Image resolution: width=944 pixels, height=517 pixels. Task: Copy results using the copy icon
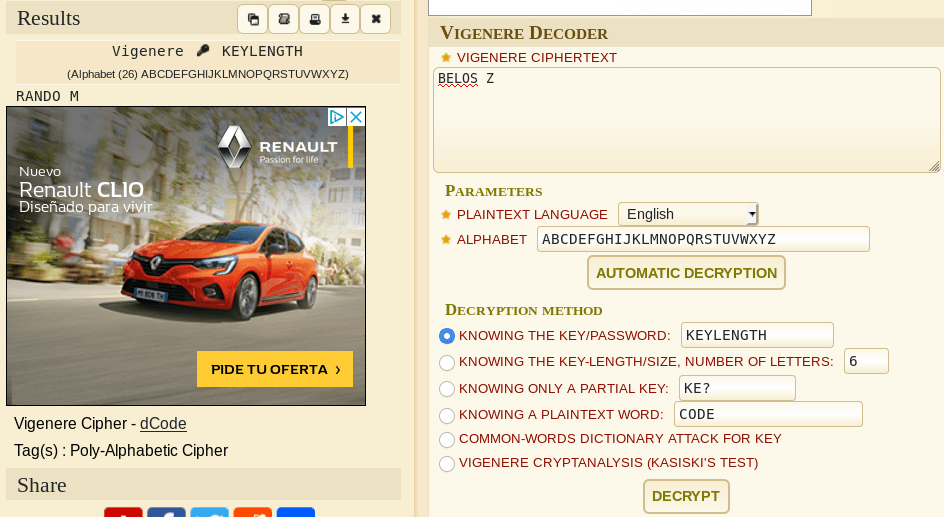coord(253,19)
